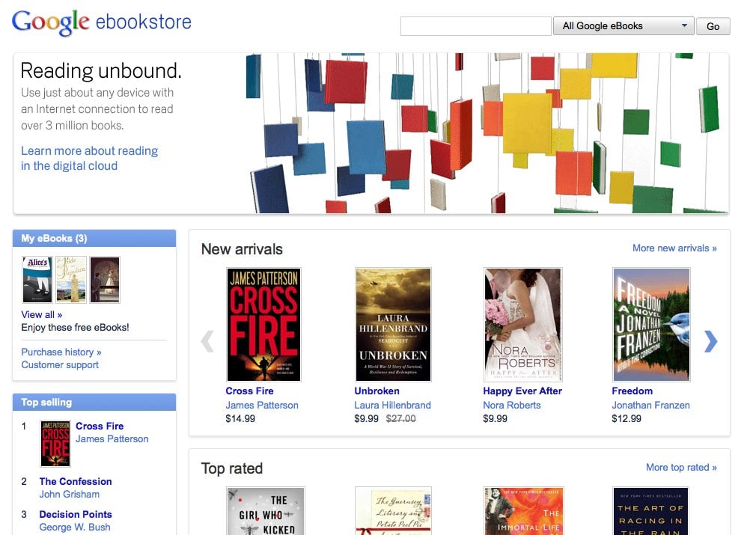756x535 pixels.
Task: Open the Cross Fire cover in New arrivals
Action: tap(263, 325)
